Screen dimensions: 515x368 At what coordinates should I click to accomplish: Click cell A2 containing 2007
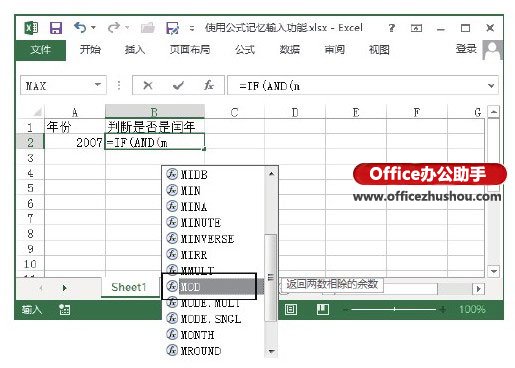click(x=75, y=142)
